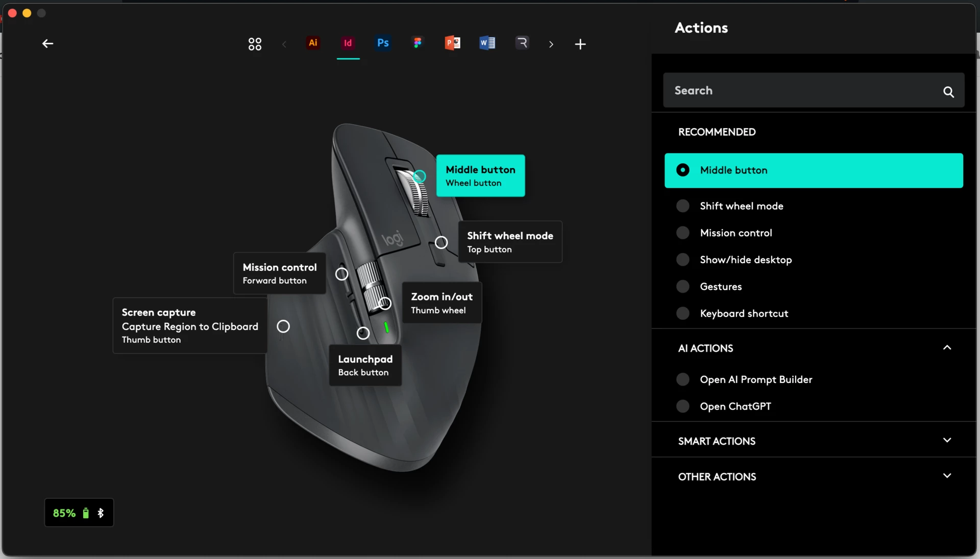Viewport: 980px width, 559px height.
Task: Click the Bluetooth status icon
Action: coord(101,513)
